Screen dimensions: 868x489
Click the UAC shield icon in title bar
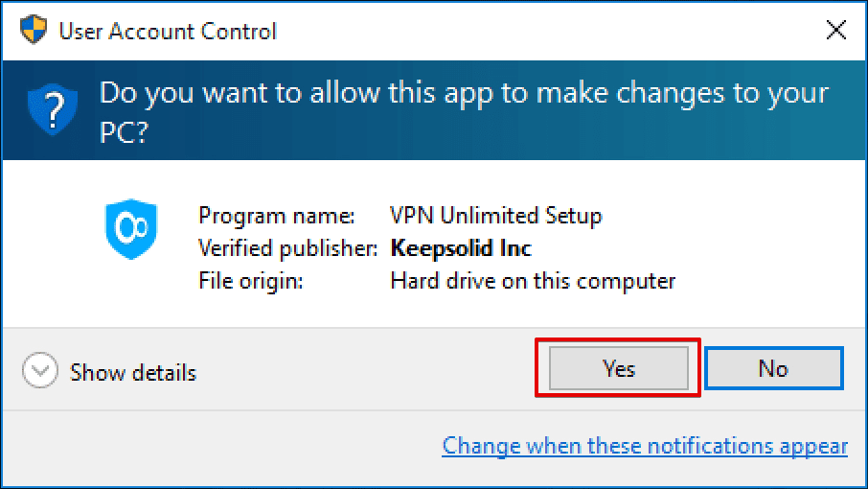point(34,31)
